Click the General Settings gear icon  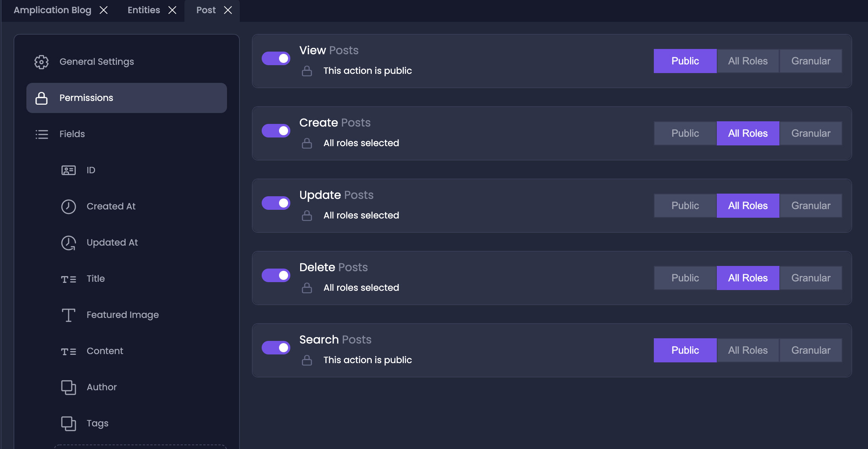click(41, 62)
